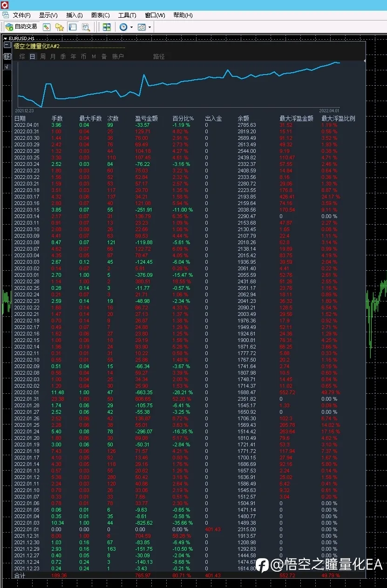Expand the clock periodicity dropdown arrow
387x588 pixels.
[x=131, y=27]
